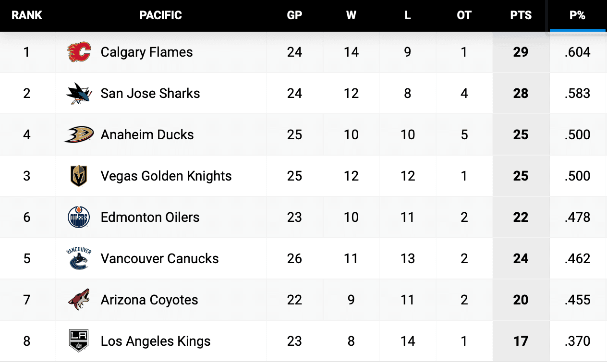Click the Los Angeles Kings logo

click(79, 341)
